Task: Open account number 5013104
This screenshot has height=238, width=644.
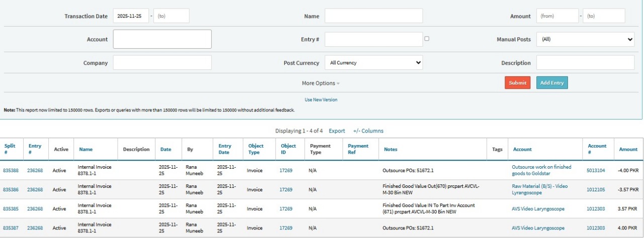Action: [x=596, y=171]
